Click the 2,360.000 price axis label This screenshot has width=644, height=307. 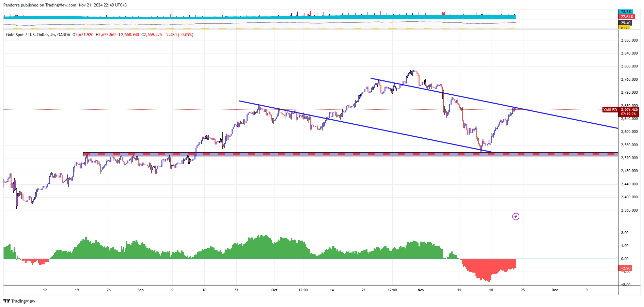[x=629, y=210]
